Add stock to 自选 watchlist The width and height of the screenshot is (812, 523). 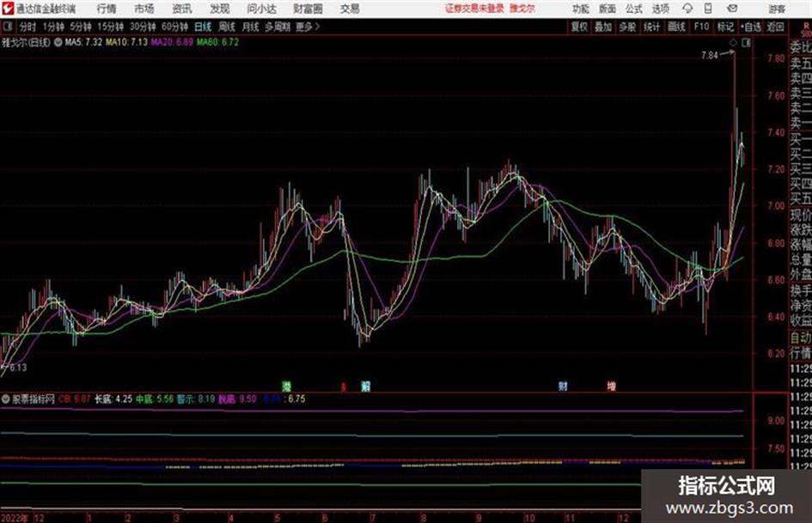click(x=750, y=27)
